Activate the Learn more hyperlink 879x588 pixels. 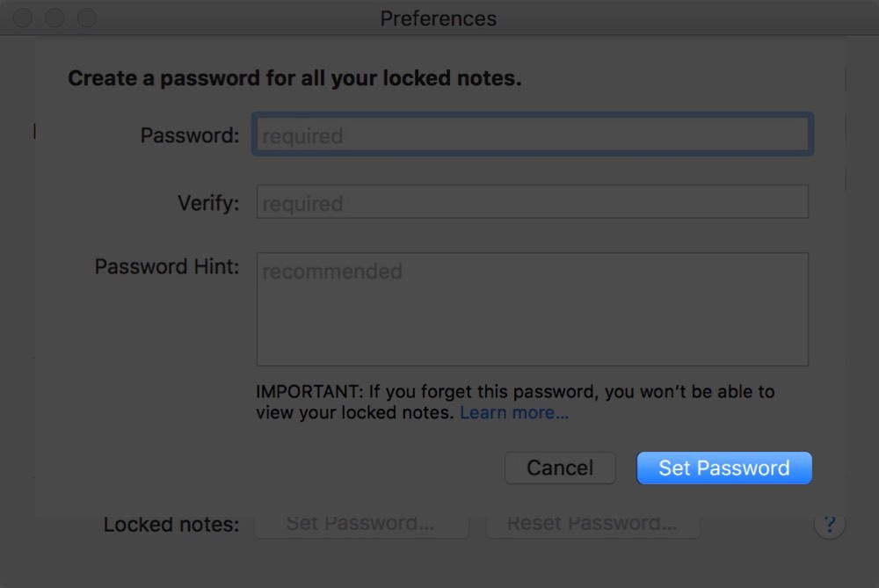click(x=512, y=412)
